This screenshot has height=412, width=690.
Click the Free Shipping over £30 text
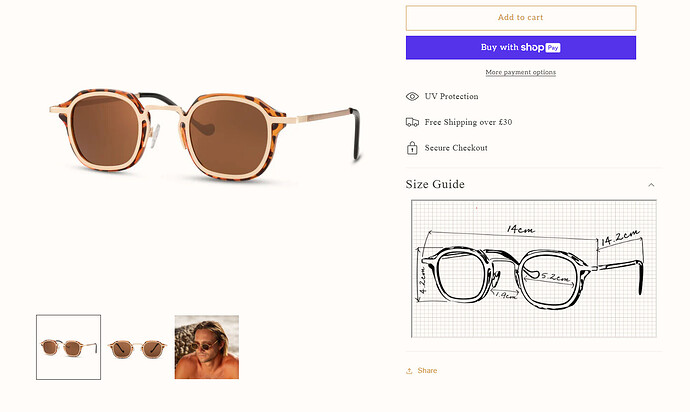point(468,122)
